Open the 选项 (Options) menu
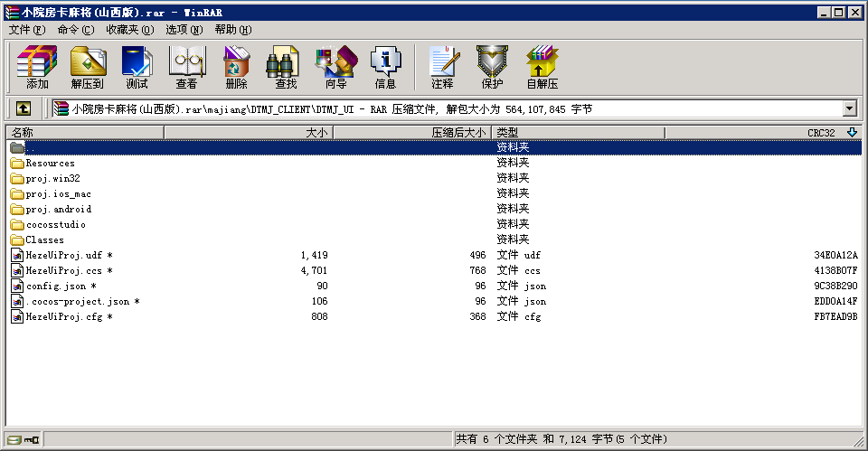 (184, 29)
